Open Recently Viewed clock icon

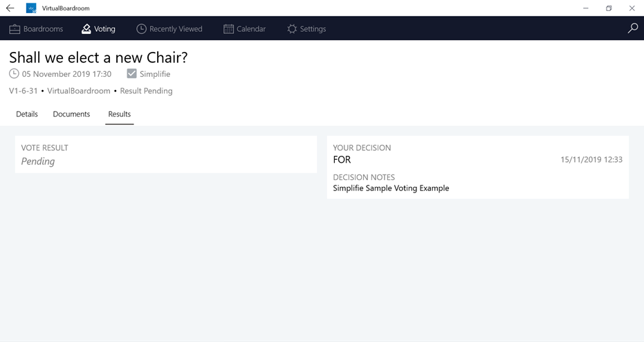click(x=141, y=29)
